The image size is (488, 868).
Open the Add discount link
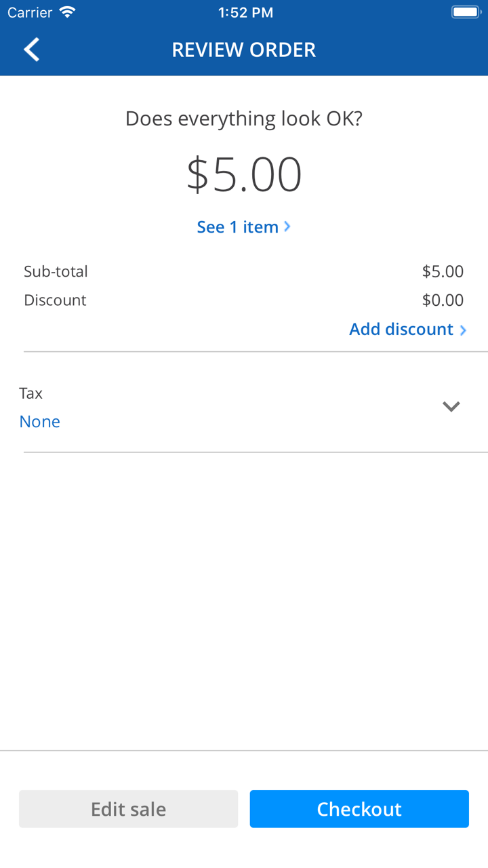401,330
